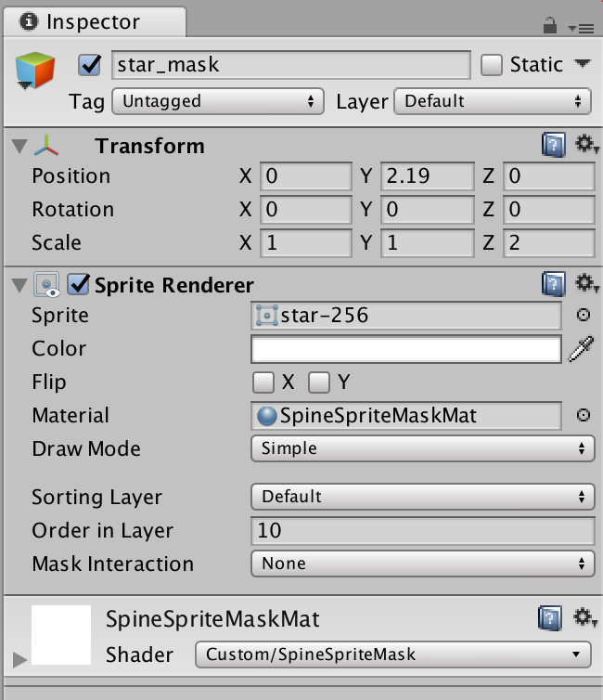Image resolution: width=603 pixels, height=700 pixels.
Task: Click the Inspector tab
Action: click(x=95, y=21)
